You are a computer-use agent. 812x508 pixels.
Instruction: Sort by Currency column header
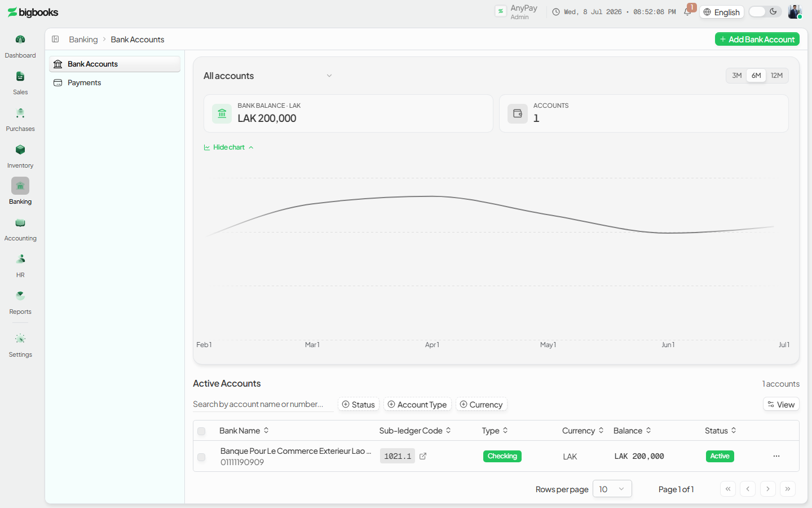583,431
